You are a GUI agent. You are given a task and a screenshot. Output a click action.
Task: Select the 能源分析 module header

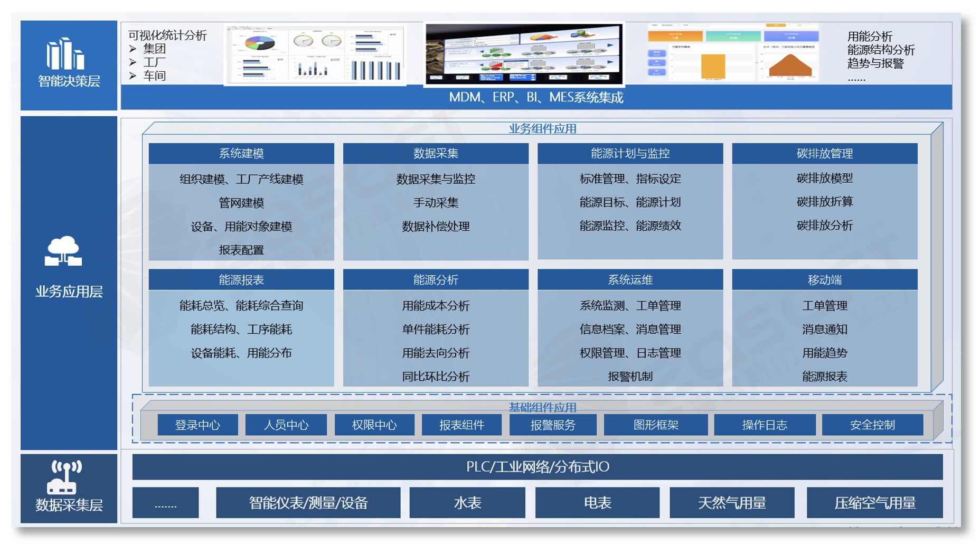[436, 280]
